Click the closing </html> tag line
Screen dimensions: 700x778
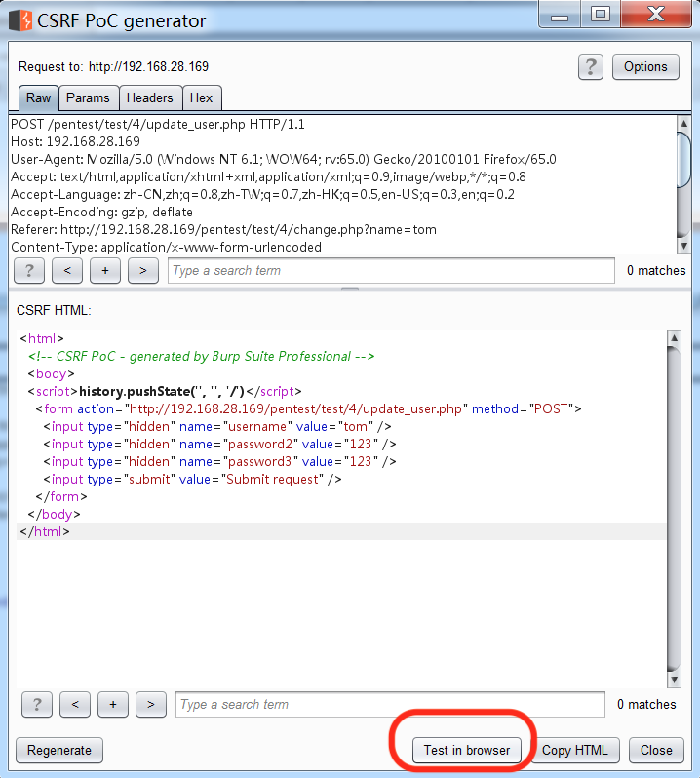tap(45, 532)
